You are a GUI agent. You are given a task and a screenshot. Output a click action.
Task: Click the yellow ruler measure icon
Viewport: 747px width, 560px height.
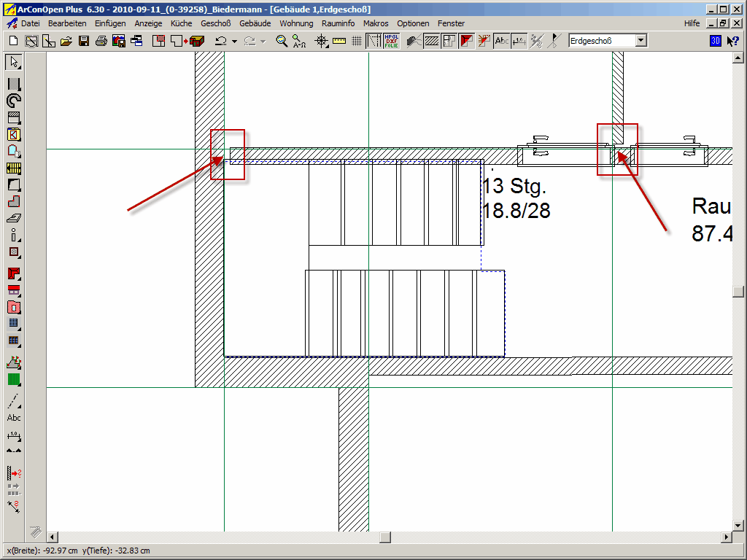[338, 41]
